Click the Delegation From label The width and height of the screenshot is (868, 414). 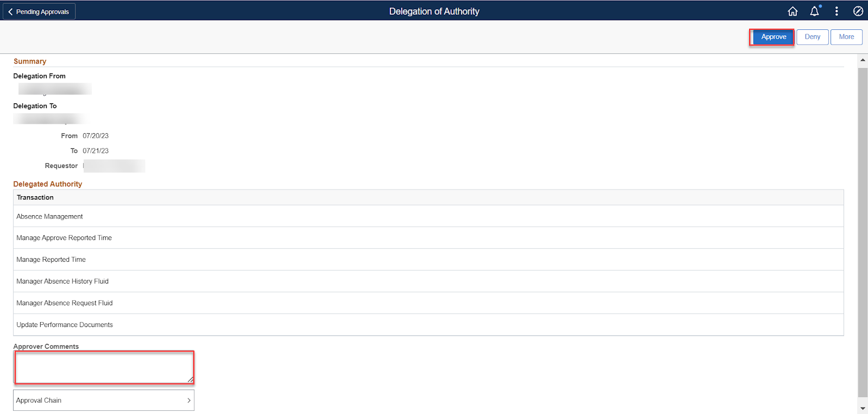pyautogui.click(x=39, y=76)
